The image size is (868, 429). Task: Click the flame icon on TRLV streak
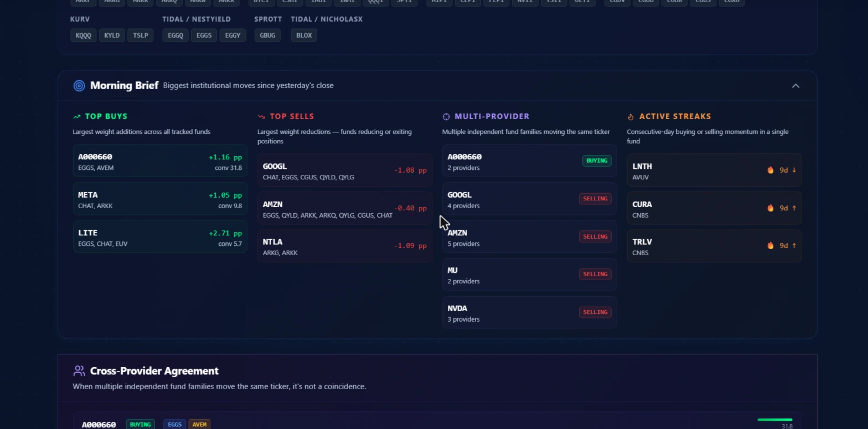(x=771, y=246)
